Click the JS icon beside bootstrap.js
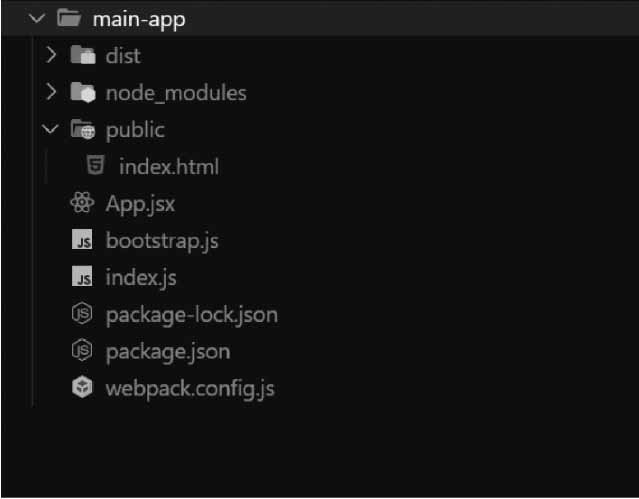 pyautogui.click(x=82, y=241)
